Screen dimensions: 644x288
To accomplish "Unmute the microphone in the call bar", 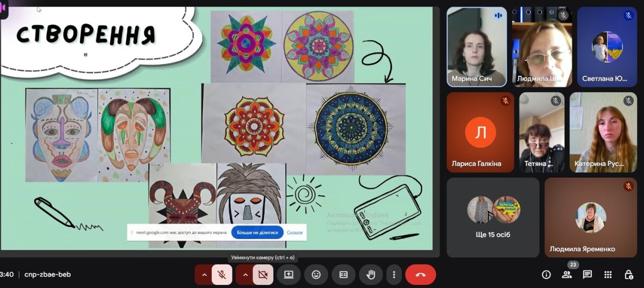I will click(x=222, y=275).
